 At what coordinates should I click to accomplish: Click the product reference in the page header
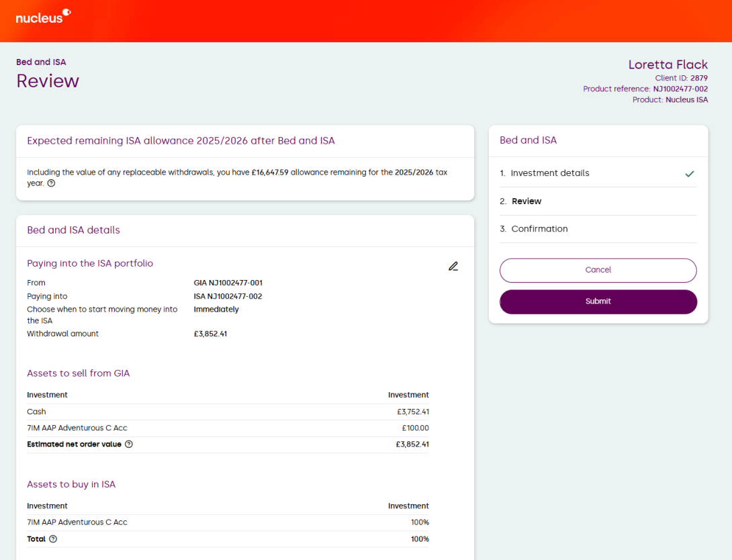click(680, 89)
